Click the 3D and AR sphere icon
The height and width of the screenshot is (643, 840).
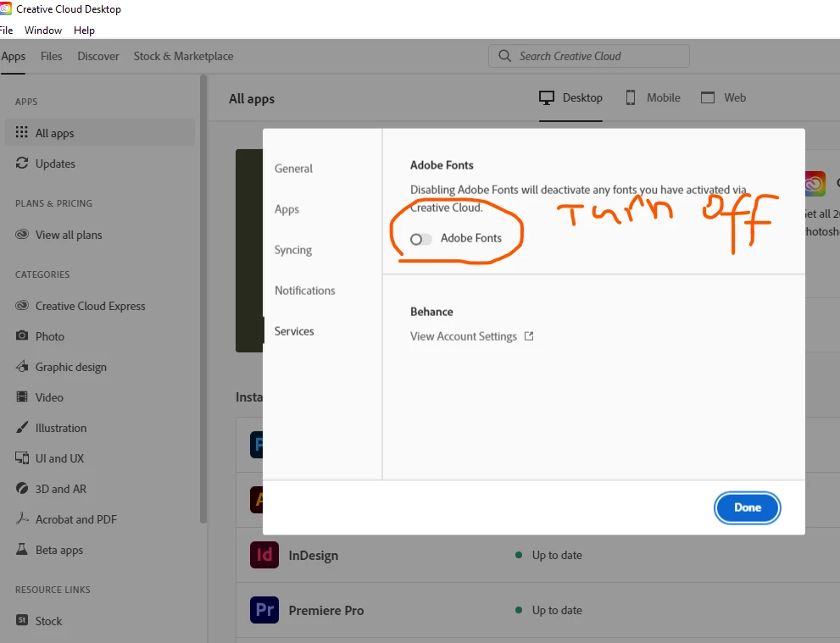pyautogui.click(x=21, y=488)
